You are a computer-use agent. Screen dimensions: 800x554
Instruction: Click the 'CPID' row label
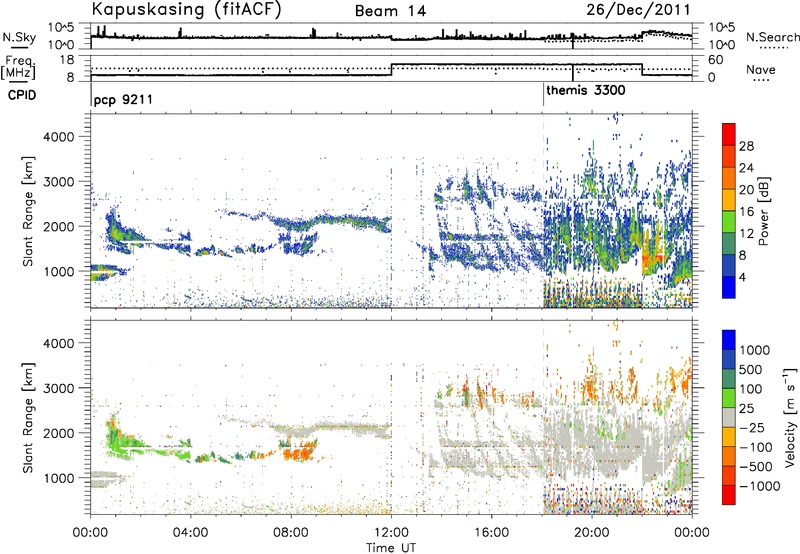pos(22,95)
